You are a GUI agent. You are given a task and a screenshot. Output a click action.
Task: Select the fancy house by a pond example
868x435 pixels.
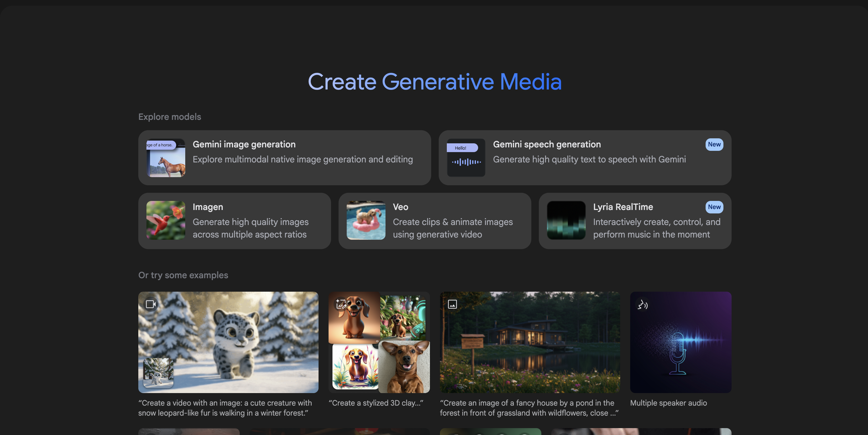[529, 342]
